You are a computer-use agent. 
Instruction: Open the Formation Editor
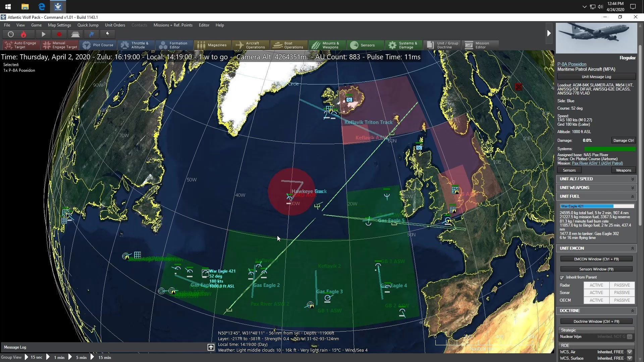[x=174, y=45]
